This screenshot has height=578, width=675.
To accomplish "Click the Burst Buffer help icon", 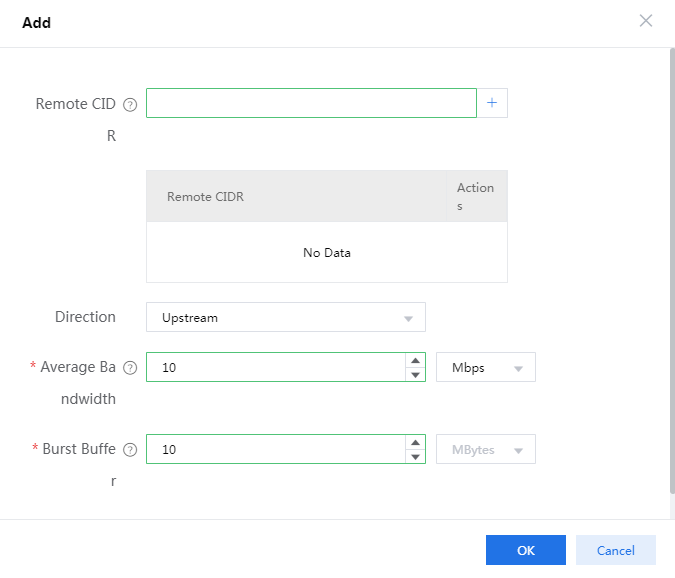I will tap(129, 450).
